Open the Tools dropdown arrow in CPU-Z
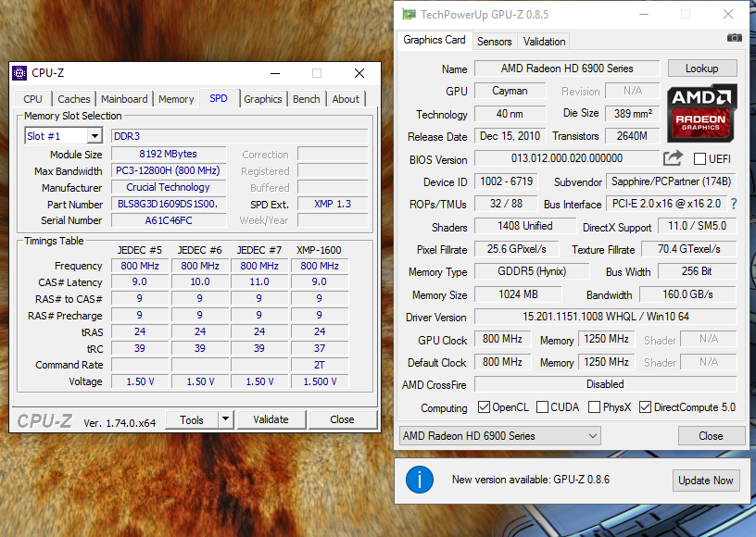This screenshot has height=537, width=756. pos(225,419)
